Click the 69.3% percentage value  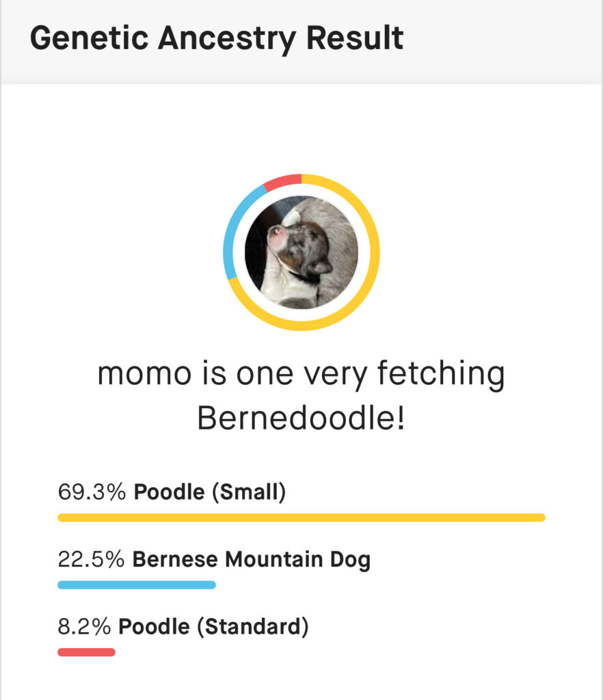point(92,492)
